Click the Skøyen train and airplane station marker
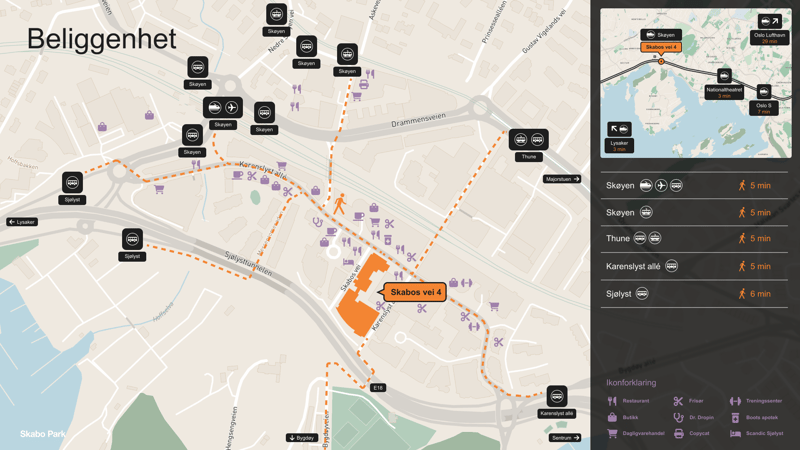800x450 pixels. coord(223,108)
